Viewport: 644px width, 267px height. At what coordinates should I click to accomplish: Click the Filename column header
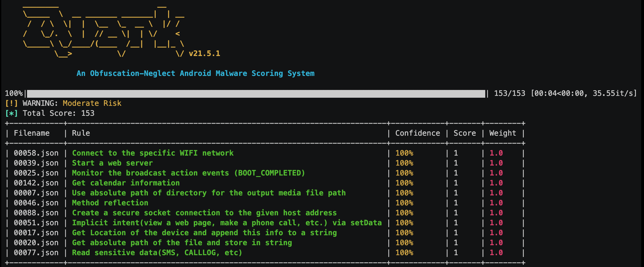32,133
